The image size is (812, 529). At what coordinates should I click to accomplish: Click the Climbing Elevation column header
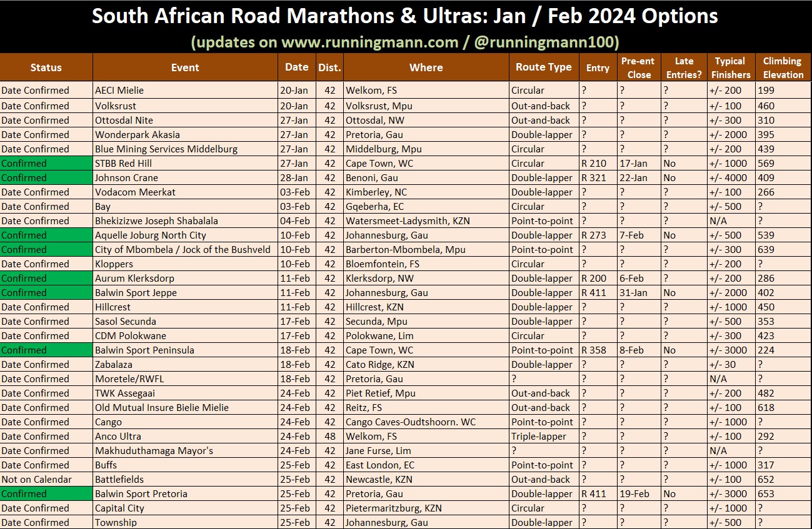pyautogui.click(x=783, y=67)
